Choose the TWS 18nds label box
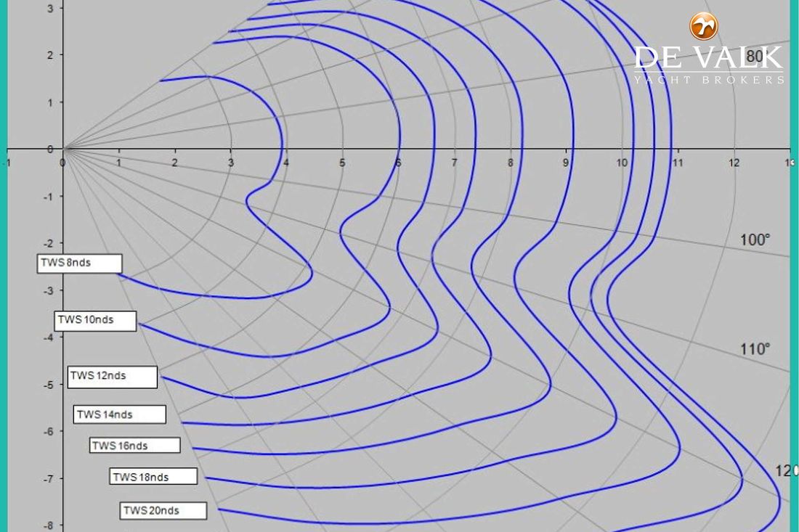799x532 pixels. click(x=153, y=477)
